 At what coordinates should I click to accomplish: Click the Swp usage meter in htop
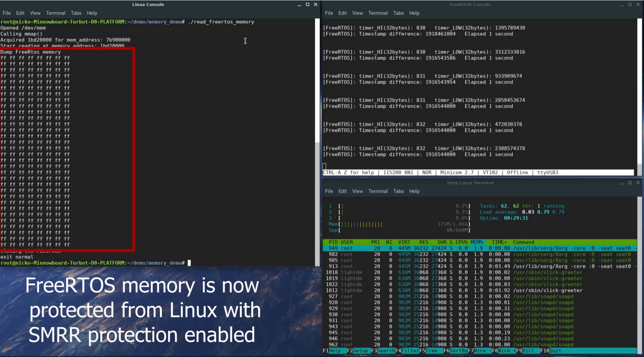tap(400, 230)
